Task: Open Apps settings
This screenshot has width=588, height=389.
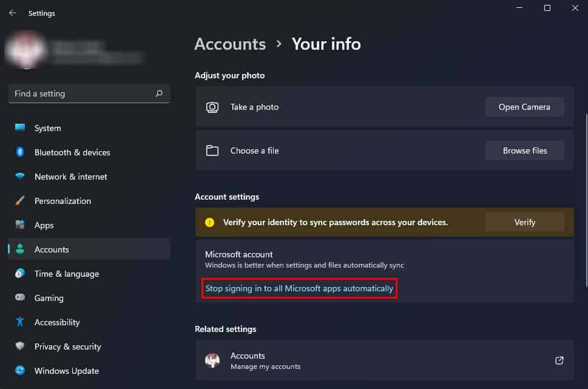Action: pyautogui.click(x=89, y=225)
